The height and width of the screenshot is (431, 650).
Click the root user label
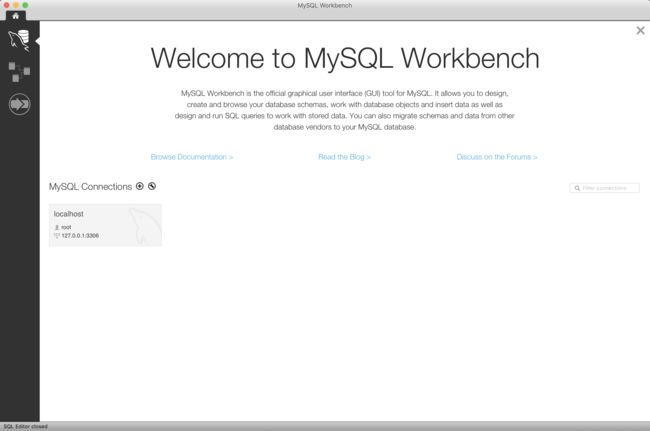point(66,227)
